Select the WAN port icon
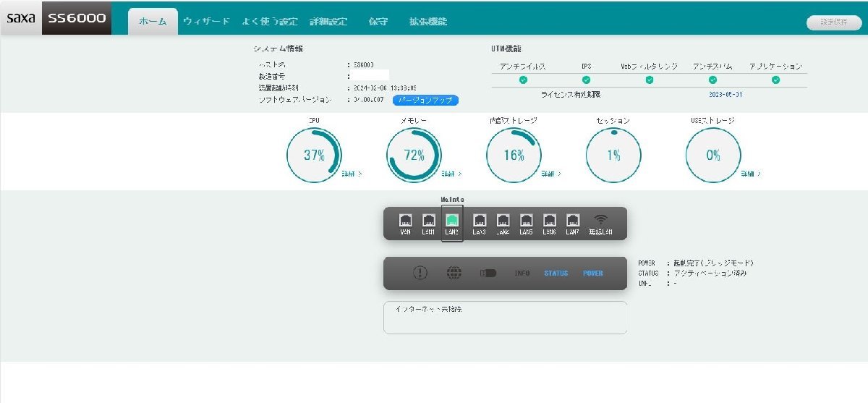Screen dimensions: 868x403 pos(406,219)
